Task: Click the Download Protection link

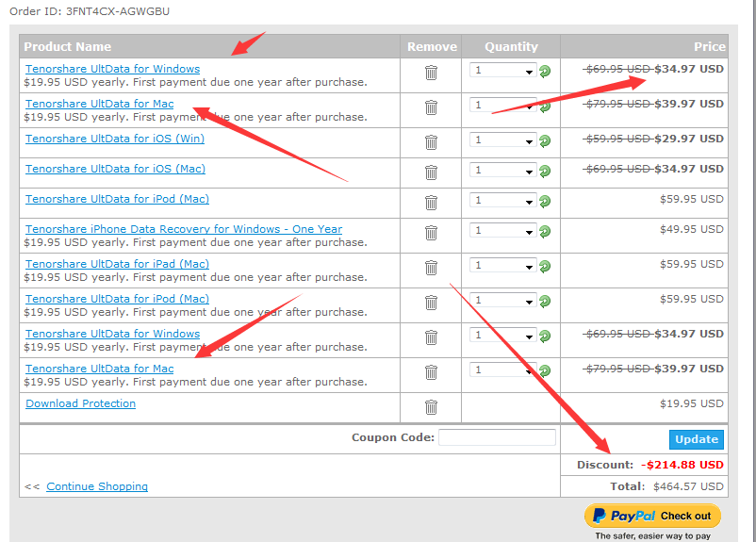Action: (x=80, y=403)
